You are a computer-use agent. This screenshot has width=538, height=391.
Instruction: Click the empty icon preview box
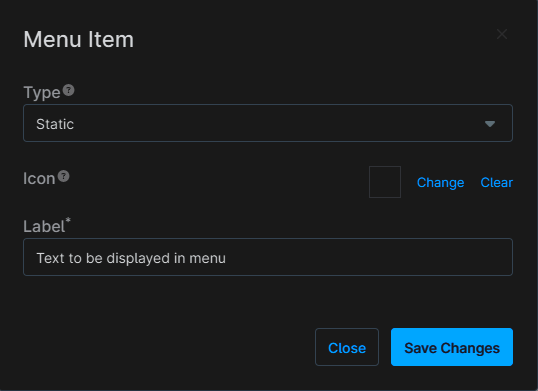coord(385,182)
